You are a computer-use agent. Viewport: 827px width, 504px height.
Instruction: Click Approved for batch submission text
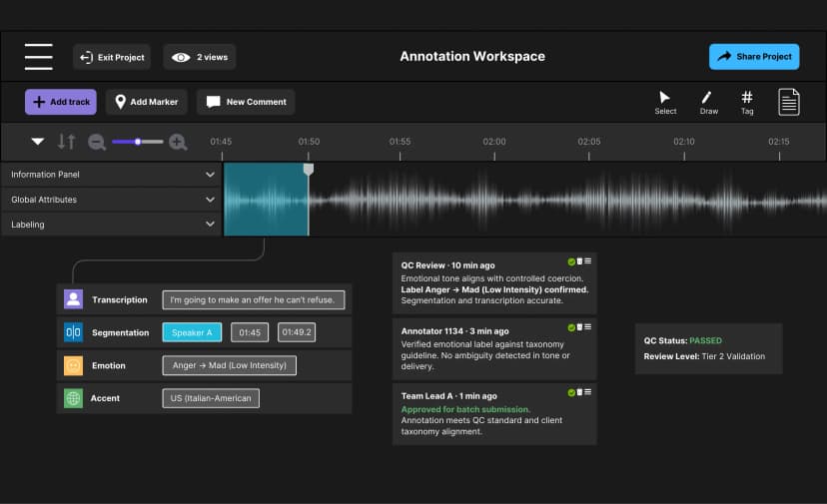click(x=465, y=409)
